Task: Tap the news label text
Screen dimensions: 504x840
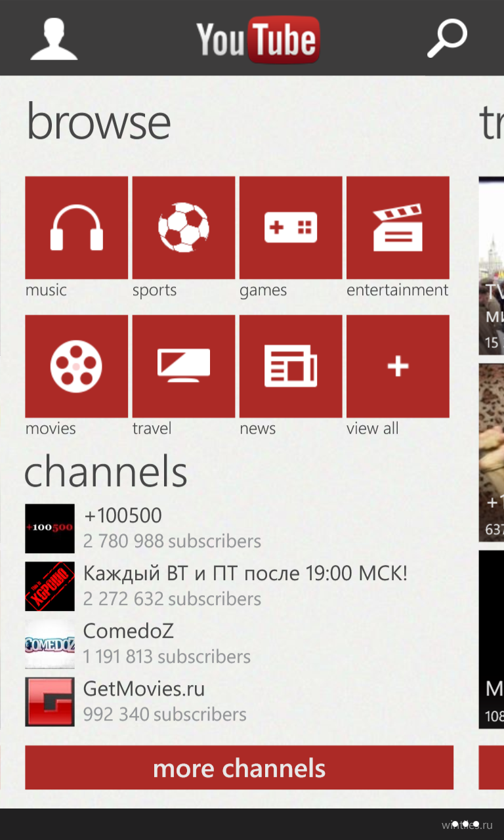Action: click(257, 429)
